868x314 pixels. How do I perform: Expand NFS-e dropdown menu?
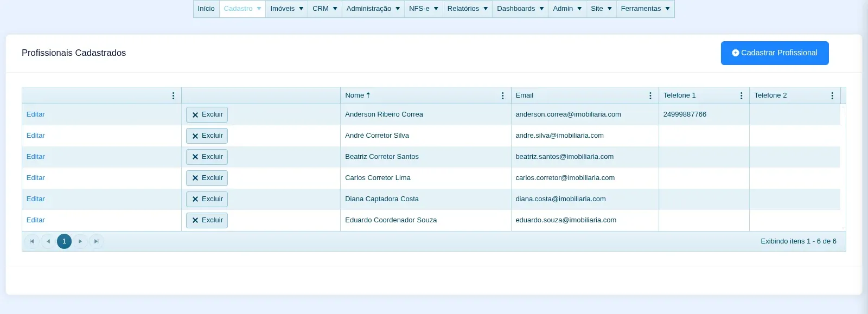[x=424, y=9]
